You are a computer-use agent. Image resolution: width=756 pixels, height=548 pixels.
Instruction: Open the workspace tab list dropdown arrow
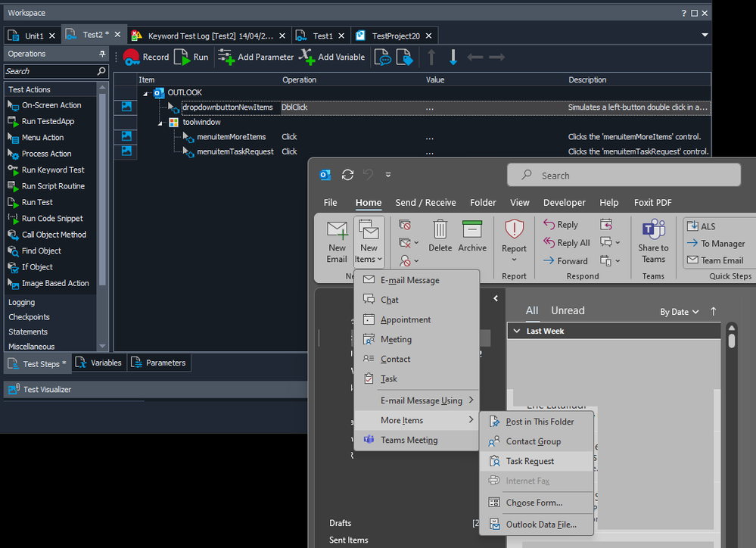pos(705,36)
